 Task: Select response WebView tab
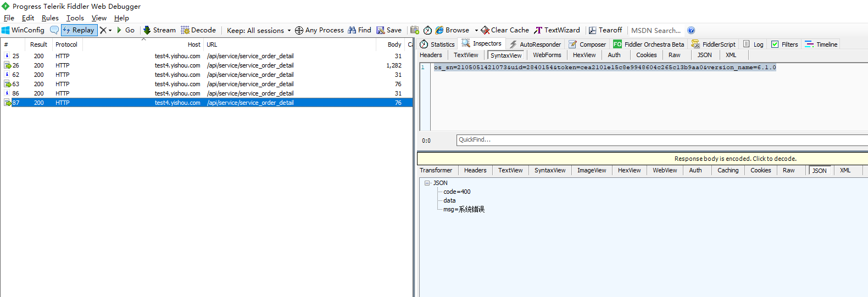[665, 170]
